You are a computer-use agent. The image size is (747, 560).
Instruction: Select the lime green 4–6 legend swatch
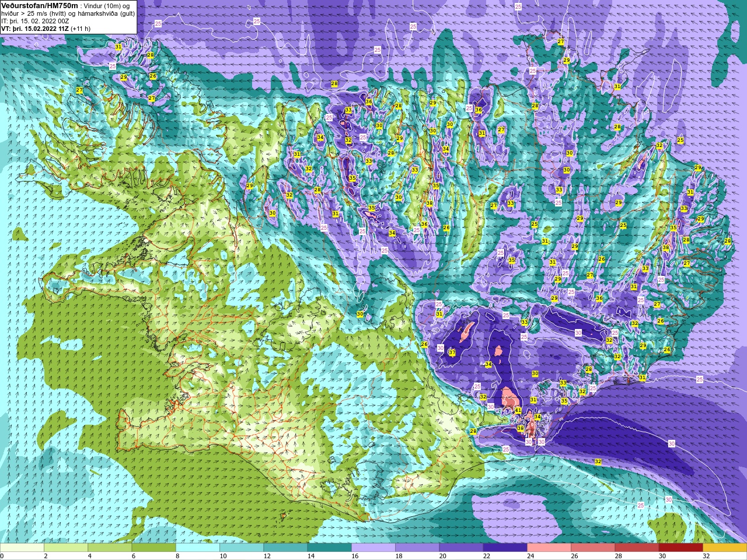coord(110,548)
